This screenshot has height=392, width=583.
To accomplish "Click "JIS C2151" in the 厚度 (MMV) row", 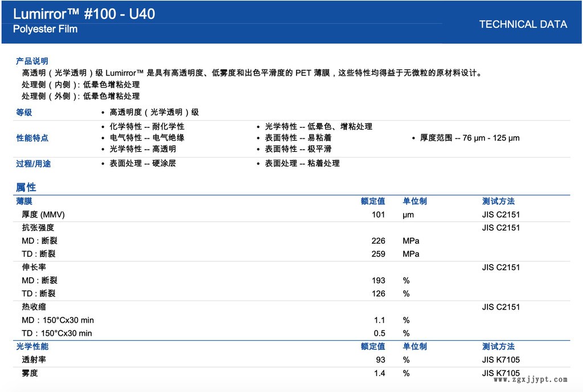I will click(x=501, y=214).
